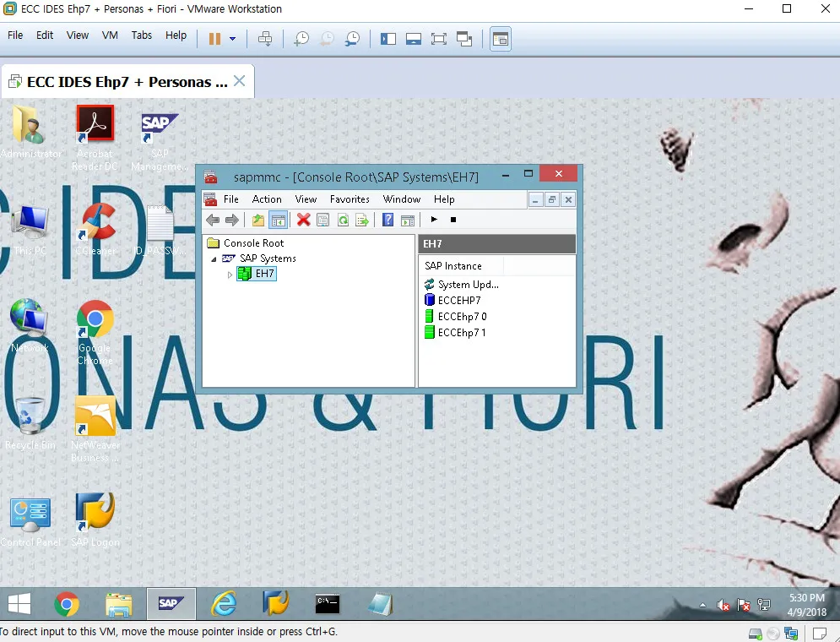Stop the SAP instance with the stop button

click(x=453, y=220)
